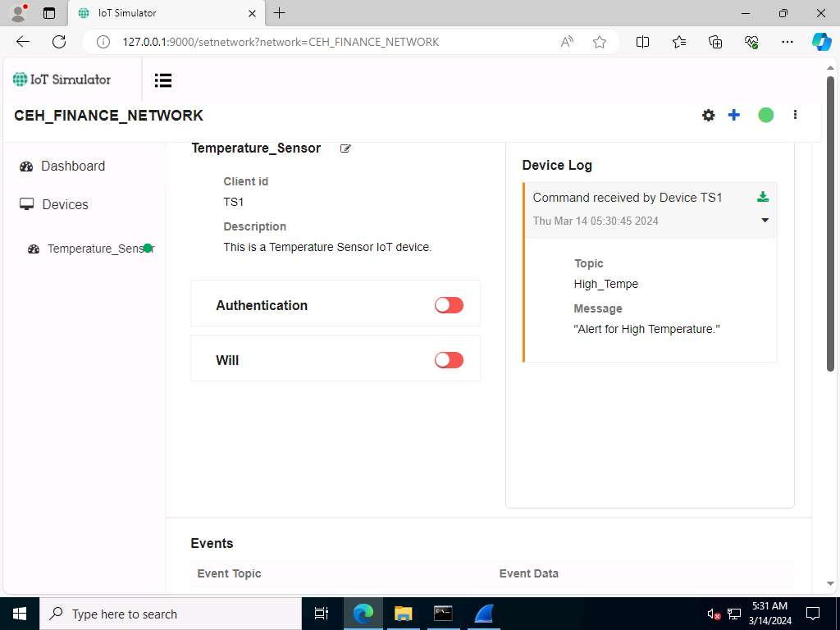The image size is (840, 630).
Task: Close the IoT Simulator tab
Action: coord(253,13)
